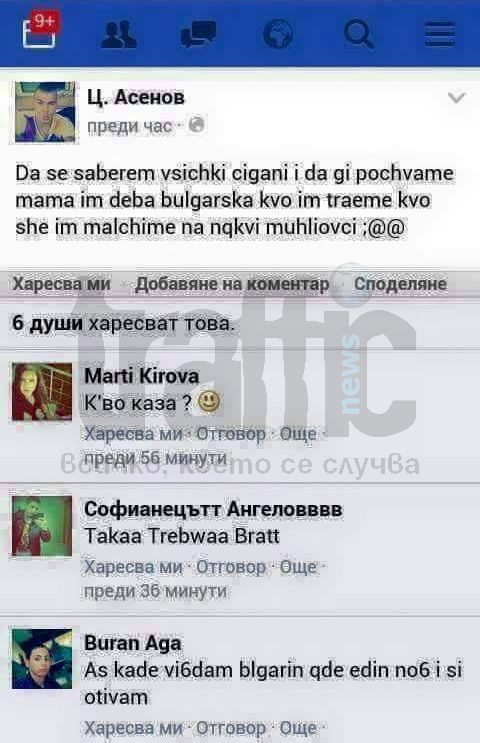Click the public globe icon beside преди час
Image resolution: width=480 pixels, height=743 pixels.
(x=197, y=125)
